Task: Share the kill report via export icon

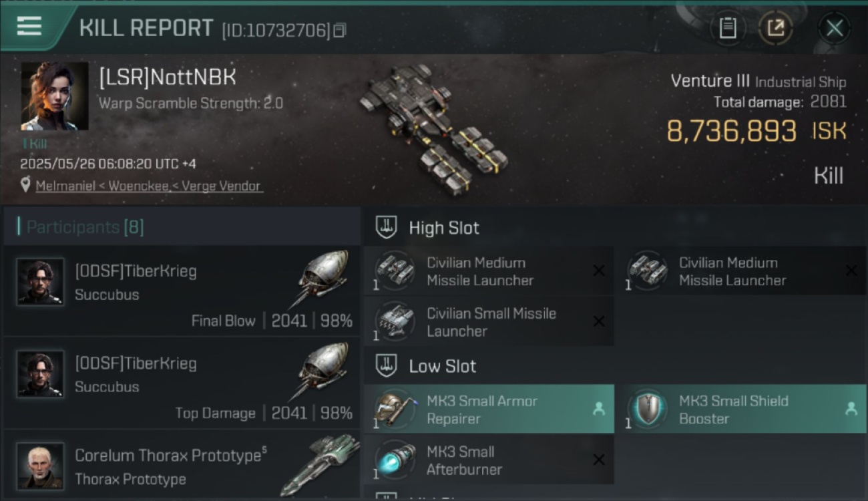Action: (775, 28)
